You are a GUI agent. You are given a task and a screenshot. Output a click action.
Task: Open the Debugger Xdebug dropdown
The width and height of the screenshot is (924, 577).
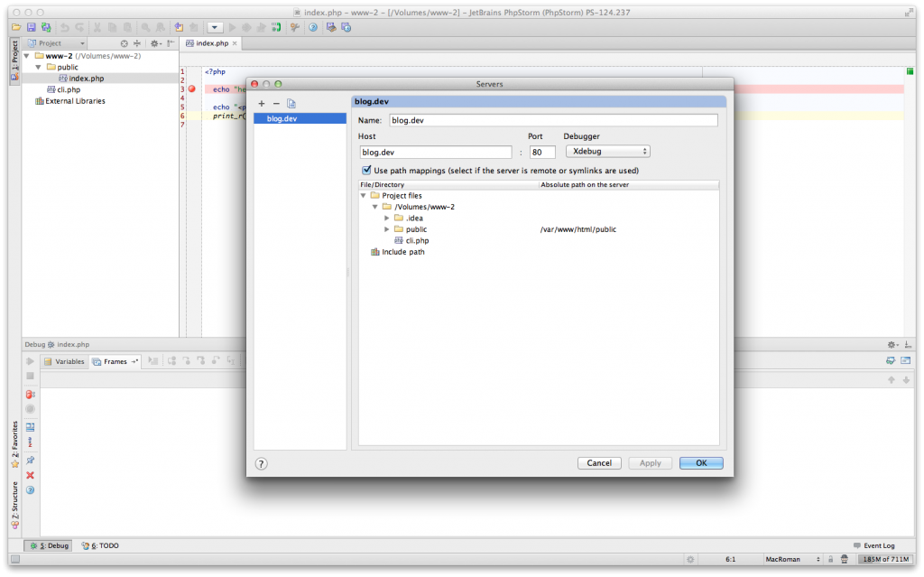(x=607, y=152)
